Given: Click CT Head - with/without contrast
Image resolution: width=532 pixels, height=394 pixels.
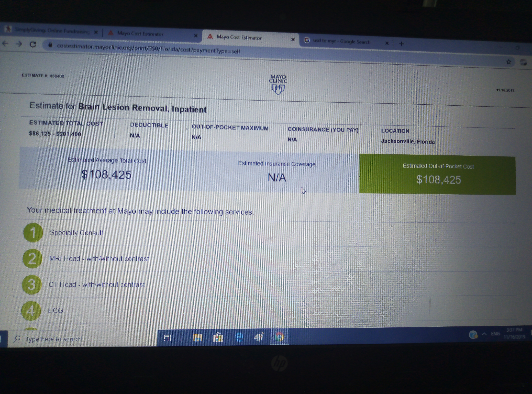Looking at the screenshot, I should pyautogui.click(x=97, y=285).
